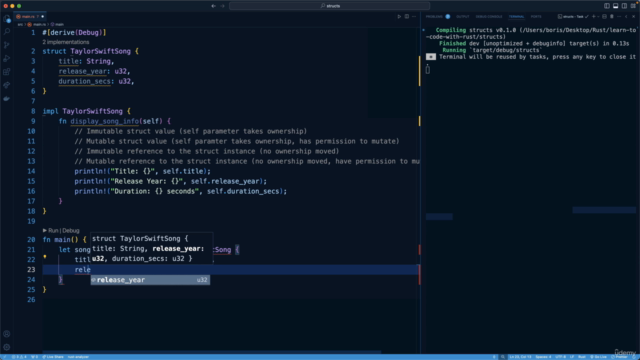Toggle Secondary Side Bar layout icon
Viewport: 640px width, 360px height.
[624, 6]
